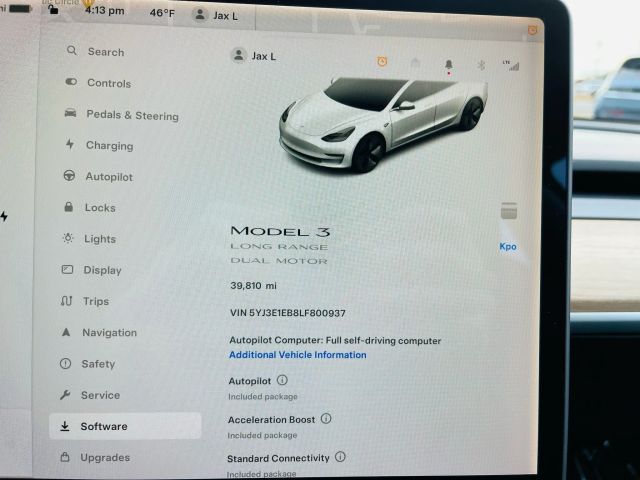Tap the 39,810 mi odometer reading
Viewport: 640px width, 480px height.
253,285
